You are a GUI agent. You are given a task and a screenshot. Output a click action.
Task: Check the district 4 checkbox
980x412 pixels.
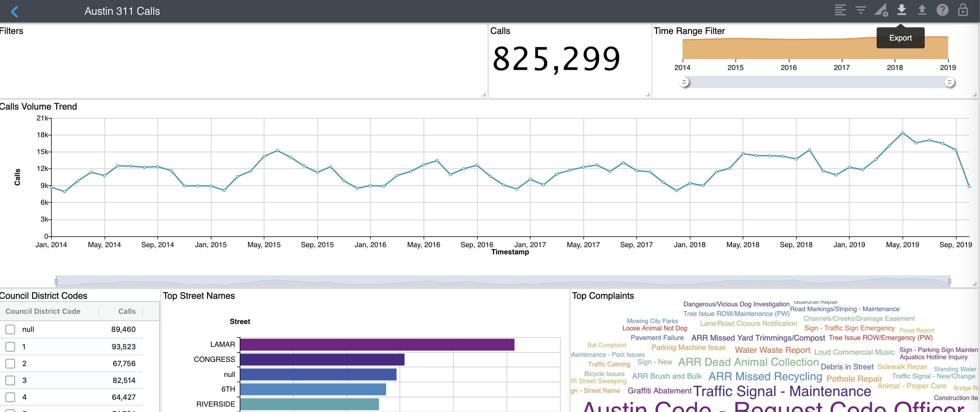[x=10, y=397]
